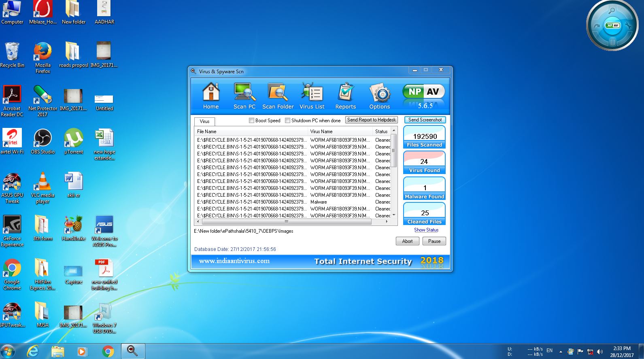Click the Files Scanned counter
The height and width of the screenshot is (359, 644).
pyautogui.click(x=425, y=137)
